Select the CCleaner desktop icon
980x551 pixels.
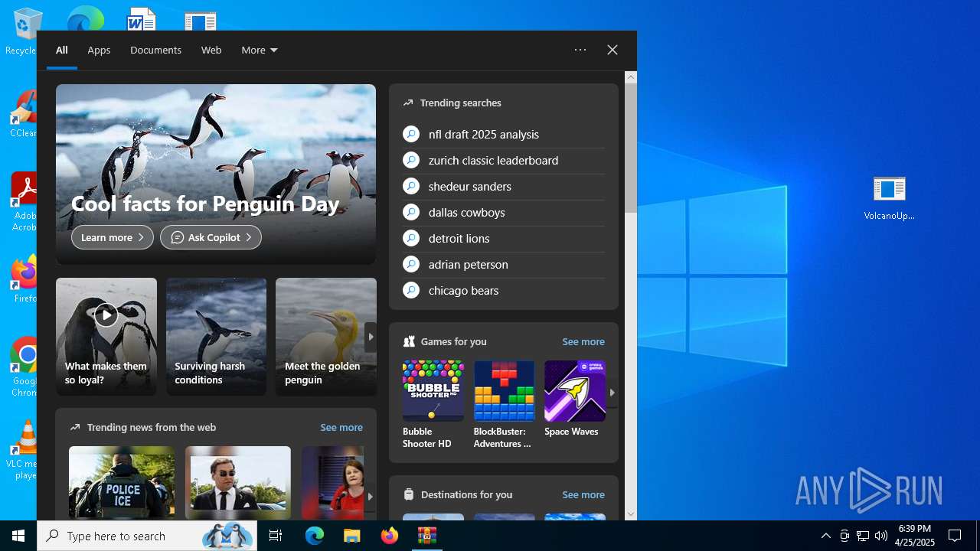point(23,115)
